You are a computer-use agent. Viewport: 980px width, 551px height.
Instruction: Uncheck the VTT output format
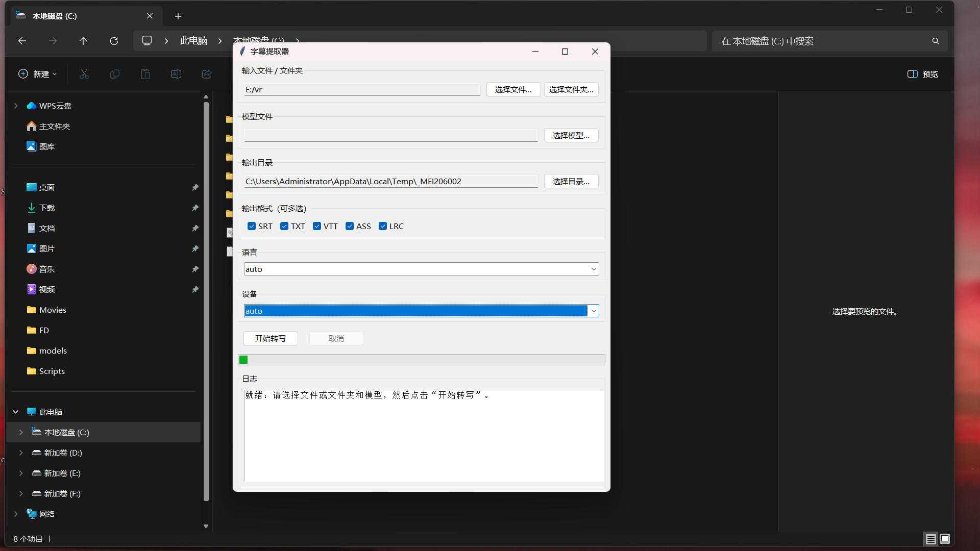click(317, 226)
